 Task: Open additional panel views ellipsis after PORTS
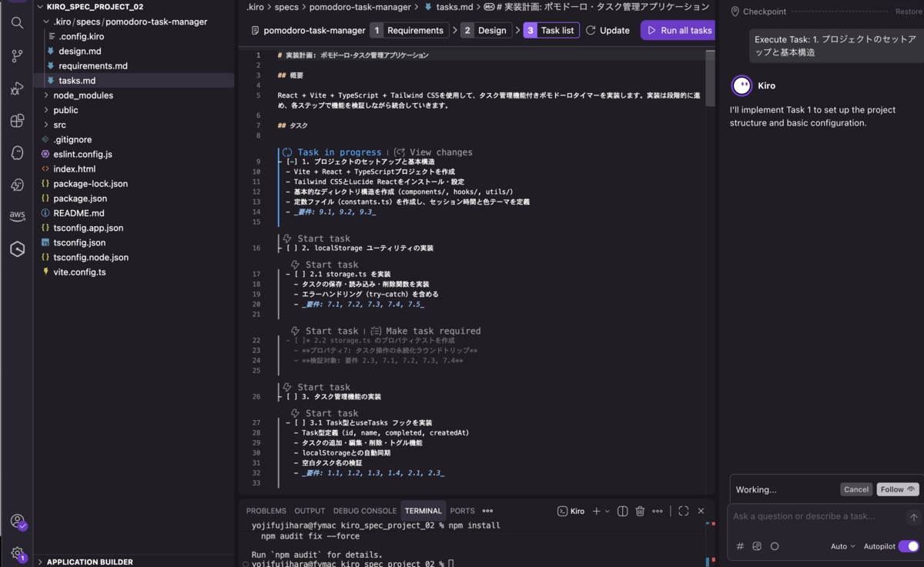pos(487,511)
